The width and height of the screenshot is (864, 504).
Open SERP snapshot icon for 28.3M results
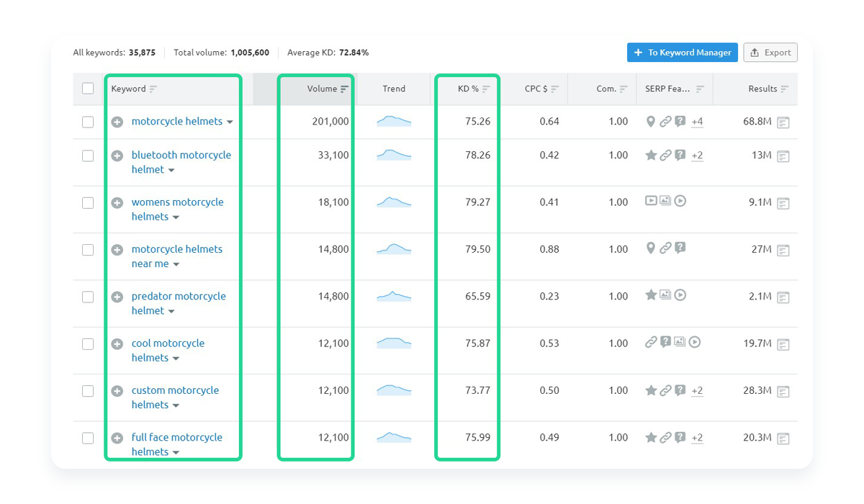click(783, 392)
